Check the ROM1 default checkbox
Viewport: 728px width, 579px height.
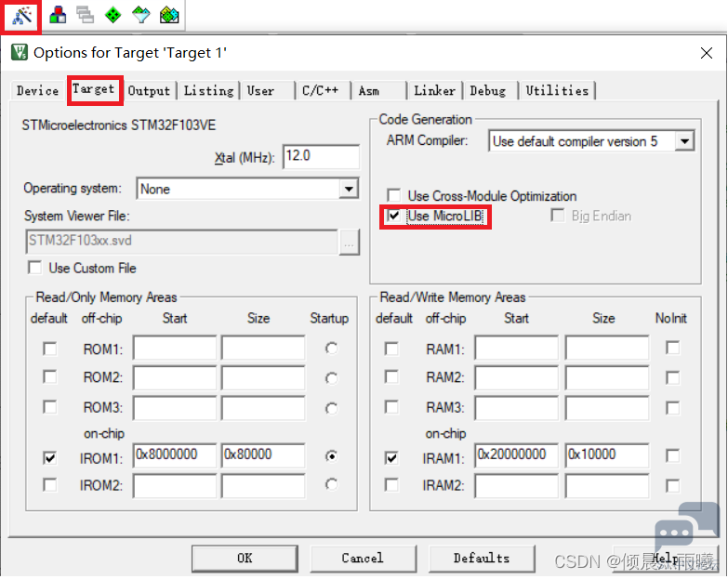[49, 349]
